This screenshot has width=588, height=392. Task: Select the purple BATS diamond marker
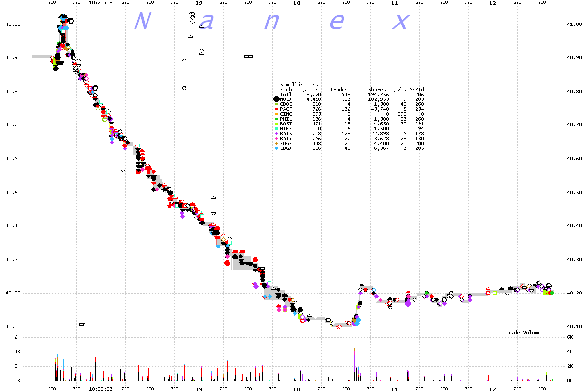276,134
